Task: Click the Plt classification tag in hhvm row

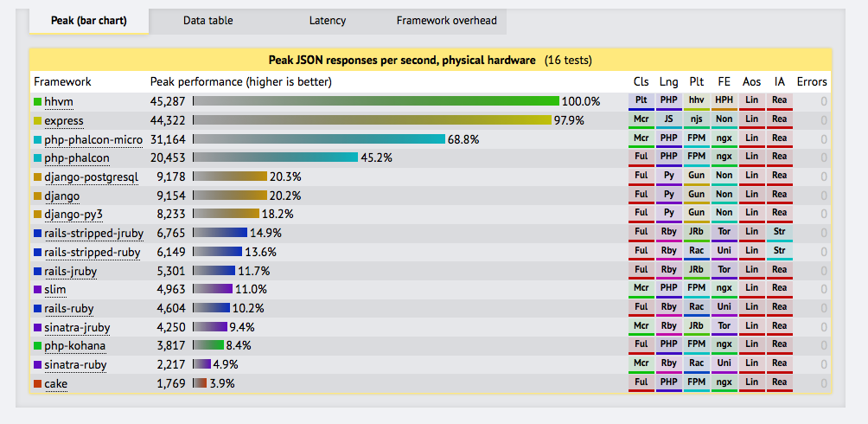Action: [x=641, y=101]
